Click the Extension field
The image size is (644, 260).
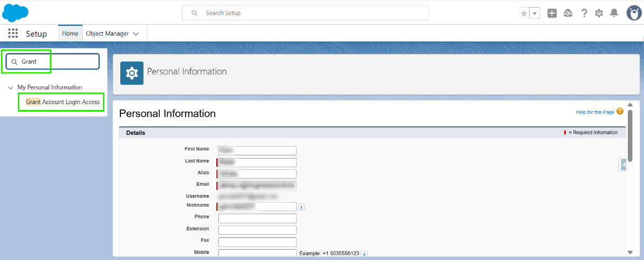[x=257, y=230]
